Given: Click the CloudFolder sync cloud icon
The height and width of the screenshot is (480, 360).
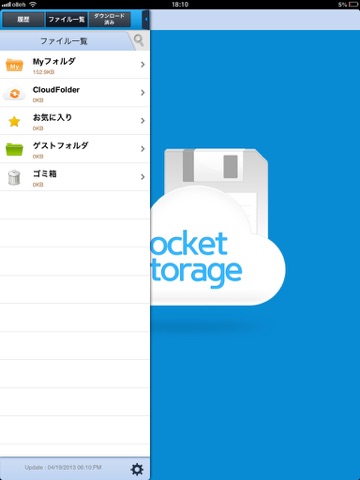Looking at the screenshot, I should (14, 94).
